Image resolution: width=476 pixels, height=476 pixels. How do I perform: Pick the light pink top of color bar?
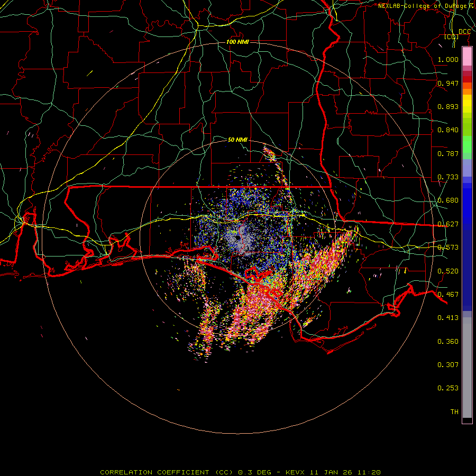[x=467, y=56]
